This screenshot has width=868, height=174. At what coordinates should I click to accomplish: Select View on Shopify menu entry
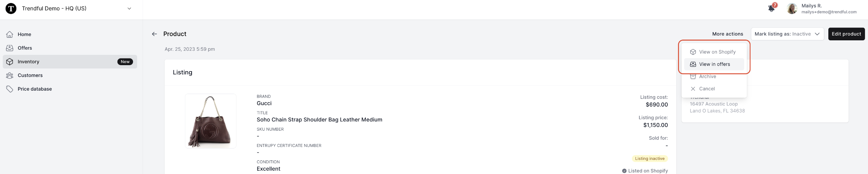point(714,52)
